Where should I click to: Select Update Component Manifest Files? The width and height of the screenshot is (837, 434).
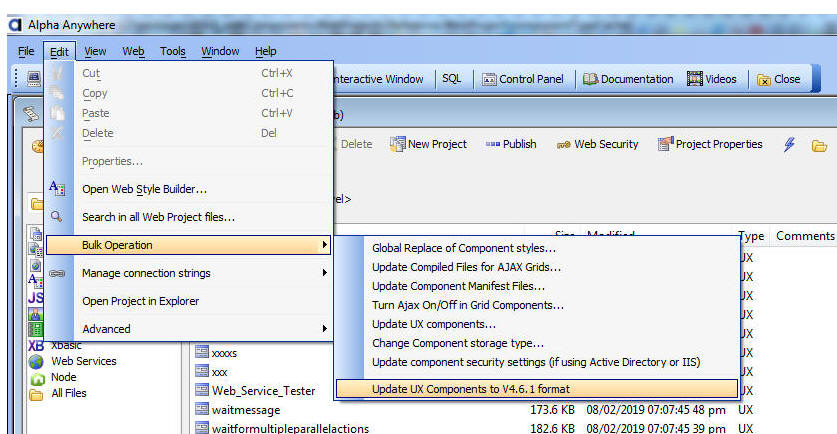coord(459,286)
